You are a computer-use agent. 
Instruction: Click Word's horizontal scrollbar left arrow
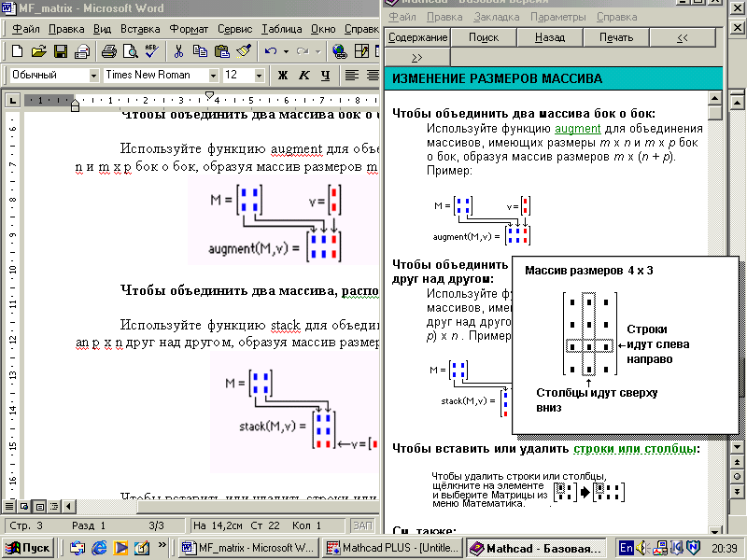(68, 506)
